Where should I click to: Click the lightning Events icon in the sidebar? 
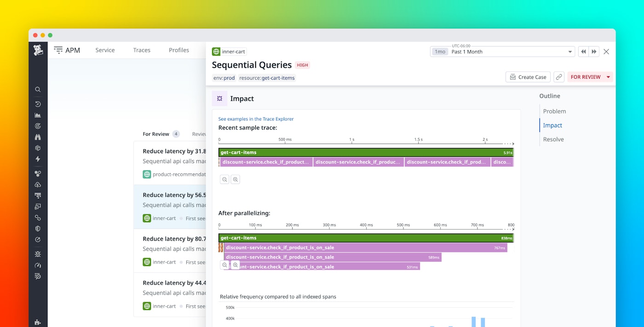coord(38,159)
